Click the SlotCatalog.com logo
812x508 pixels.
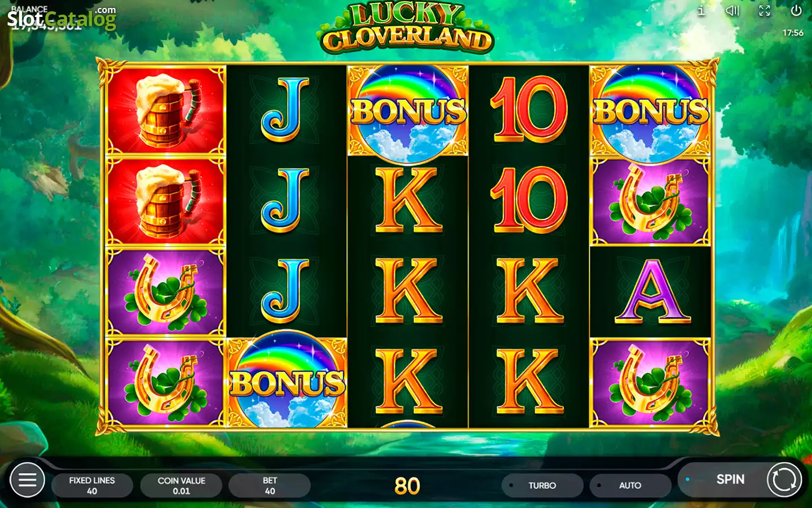coord(61,17)
